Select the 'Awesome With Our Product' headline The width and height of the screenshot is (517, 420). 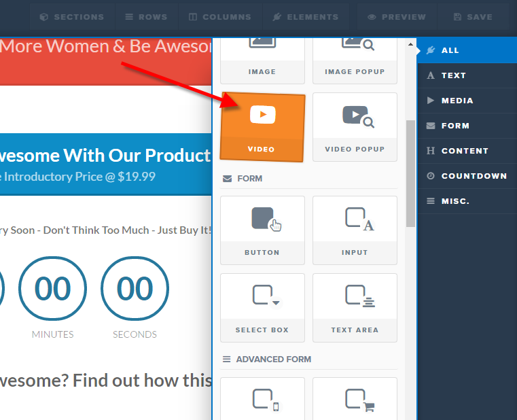(105, 156)
